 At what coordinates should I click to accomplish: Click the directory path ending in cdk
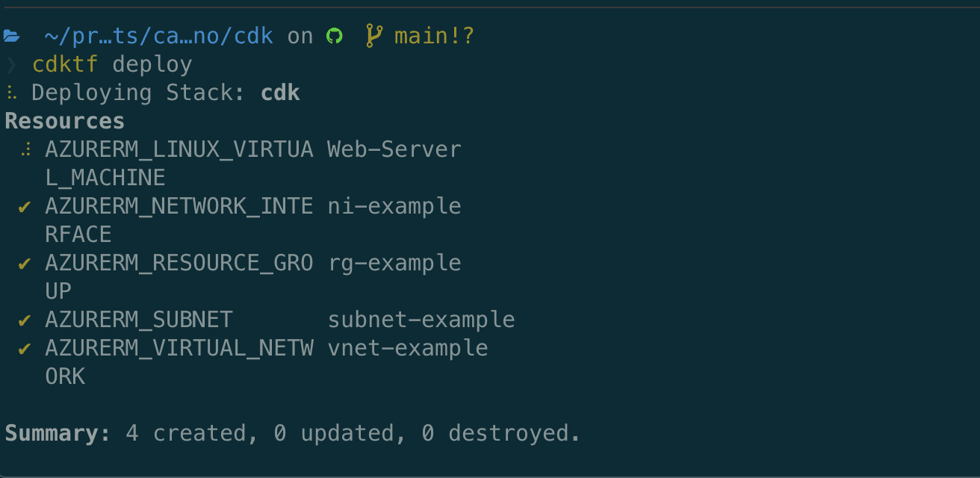[158, 36]
